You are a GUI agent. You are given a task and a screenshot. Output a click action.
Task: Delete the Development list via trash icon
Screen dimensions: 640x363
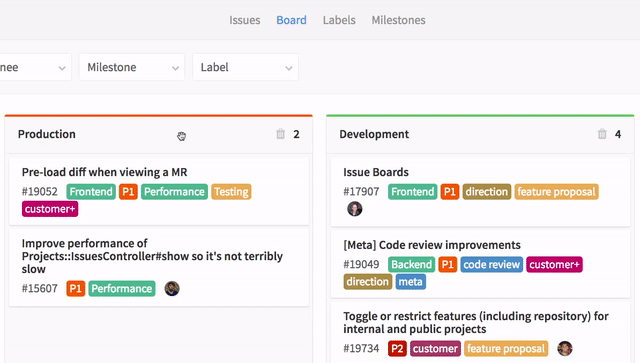pos(602,134)
